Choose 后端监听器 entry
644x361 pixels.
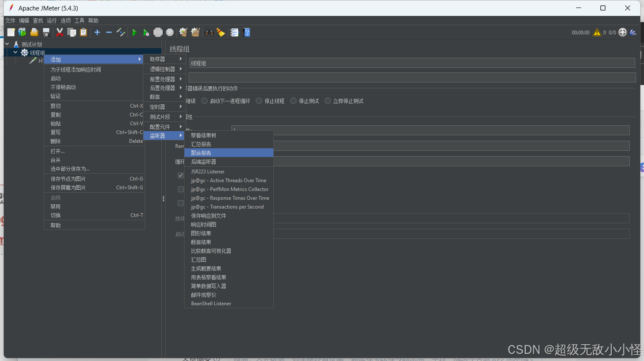(x=229, y=162)
